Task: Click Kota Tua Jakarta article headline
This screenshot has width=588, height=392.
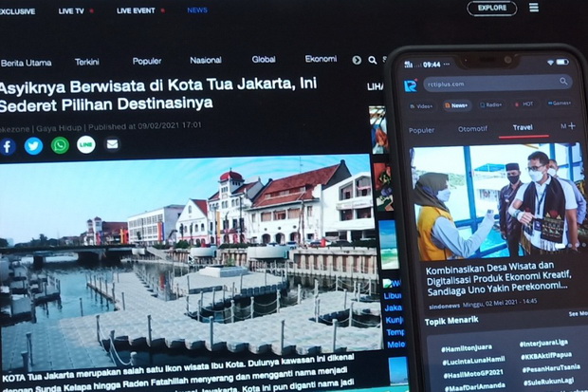Action: tap(157, 94)
